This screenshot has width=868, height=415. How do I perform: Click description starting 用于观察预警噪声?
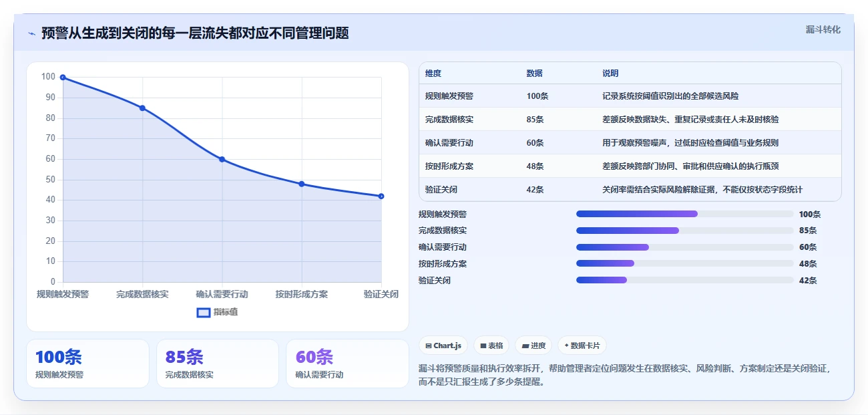pos(690,143)
